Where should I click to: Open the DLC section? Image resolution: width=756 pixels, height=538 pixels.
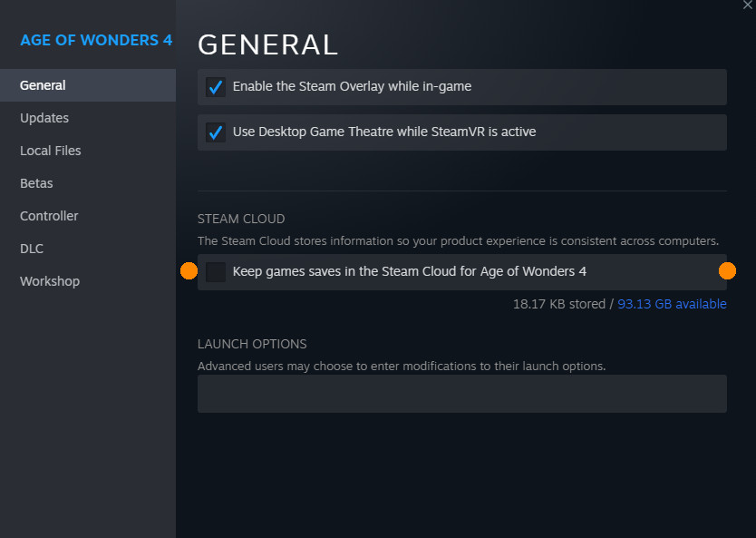pyautogui.click(x=32, y=249)
